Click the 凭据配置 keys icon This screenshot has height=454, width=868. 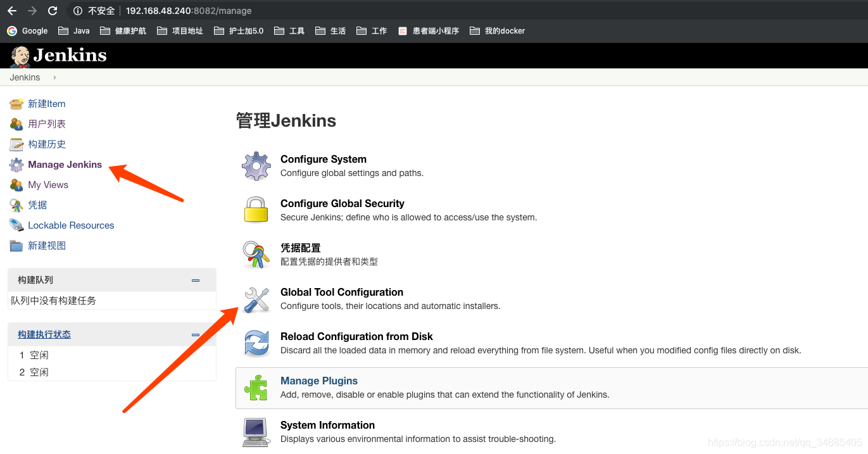256,255
